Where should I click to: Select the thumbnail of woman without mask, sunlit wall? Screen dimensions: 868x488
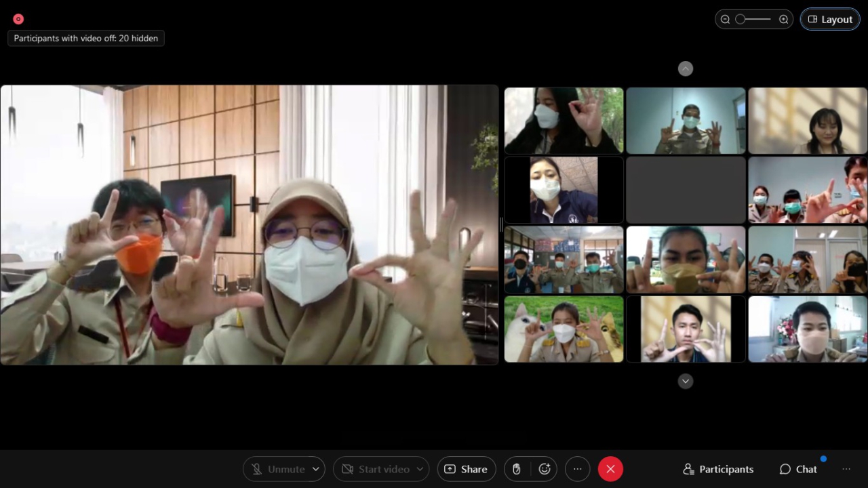(808, 121)
